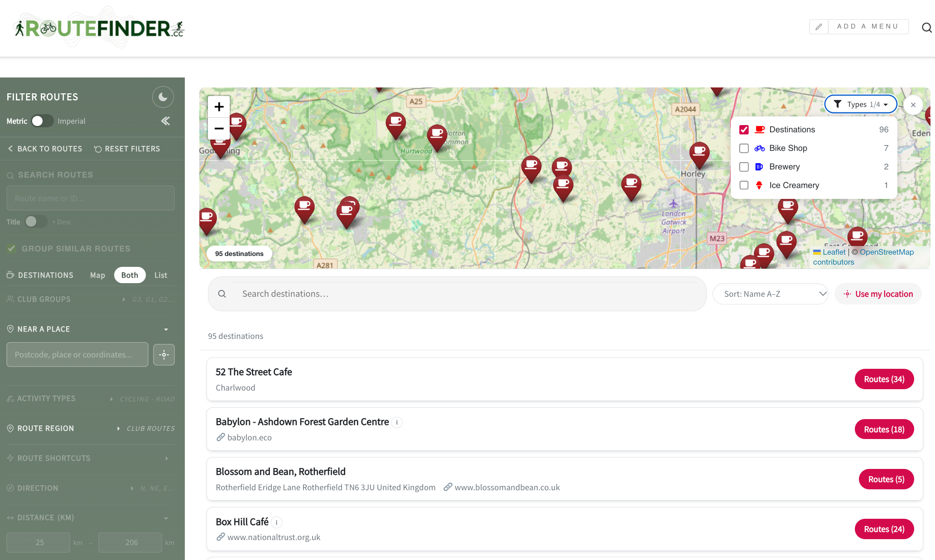The height and width of the screenshot is (560, 935).
Task: Open the Types 1/4 filter dropdown
Action: pyautogui.click(x=861, y=104)
